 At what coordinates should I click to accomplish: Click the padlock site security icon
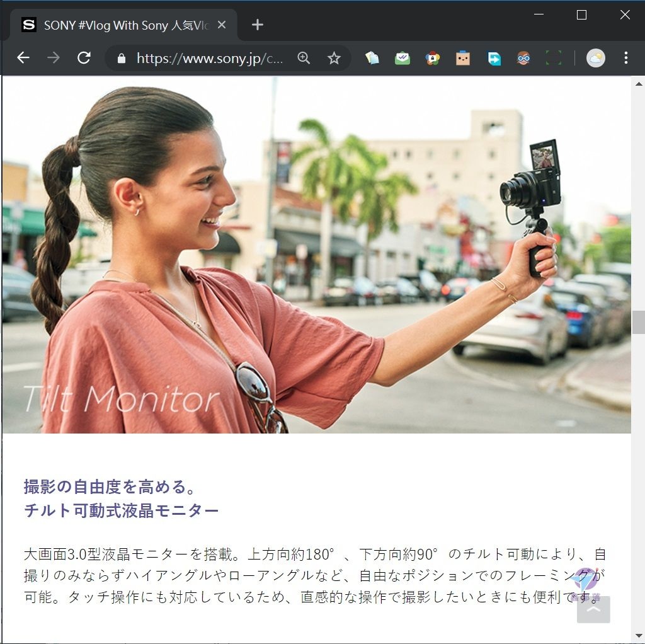[x=122, y=59]
